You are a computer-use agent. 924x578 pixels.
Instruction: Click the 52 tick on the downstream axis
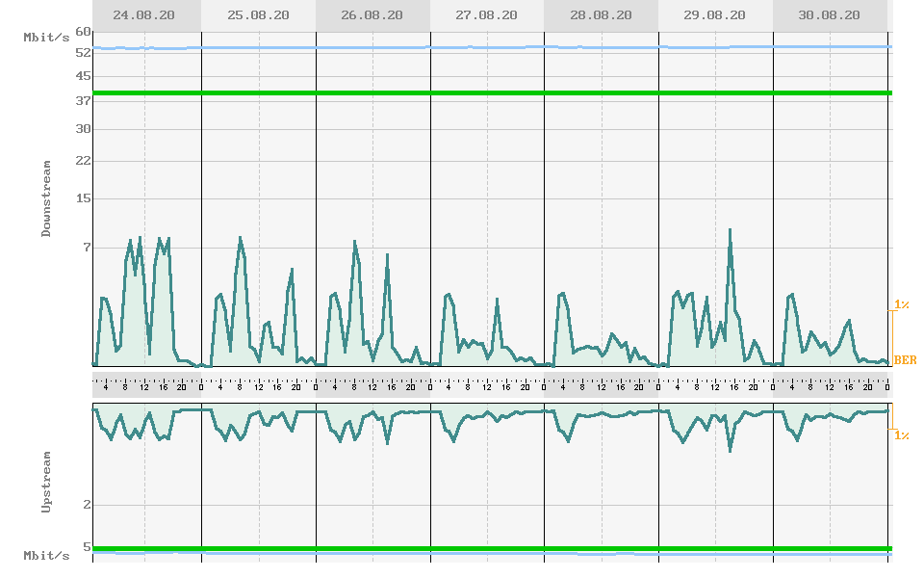[x=83, y=52]
